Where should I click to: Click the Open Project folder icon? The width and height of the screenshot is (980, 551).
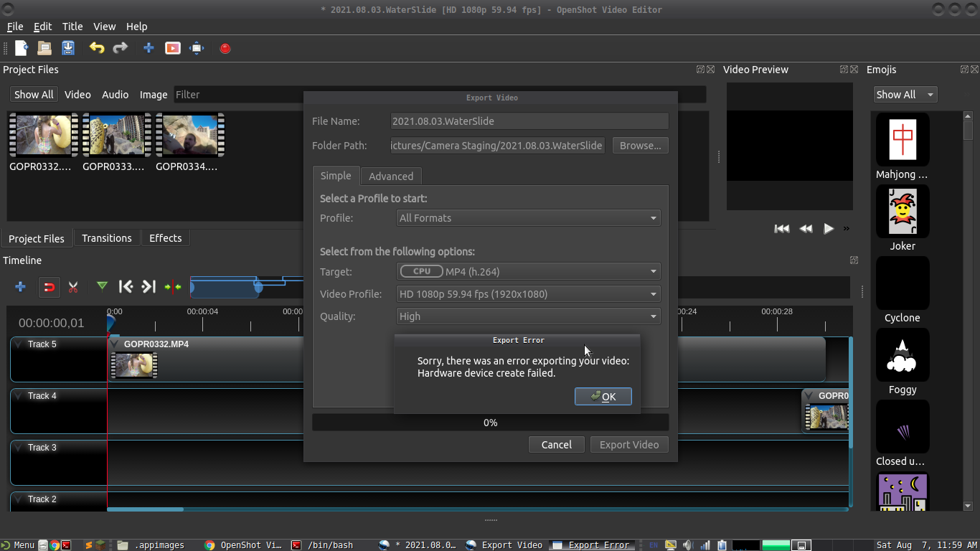coord(44,48)
